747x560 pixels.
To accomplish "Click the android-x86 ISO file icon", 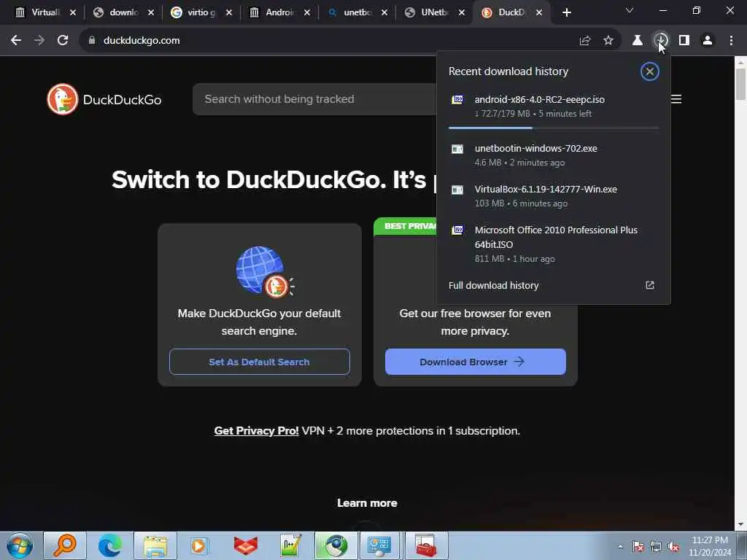I will [457, 99].
